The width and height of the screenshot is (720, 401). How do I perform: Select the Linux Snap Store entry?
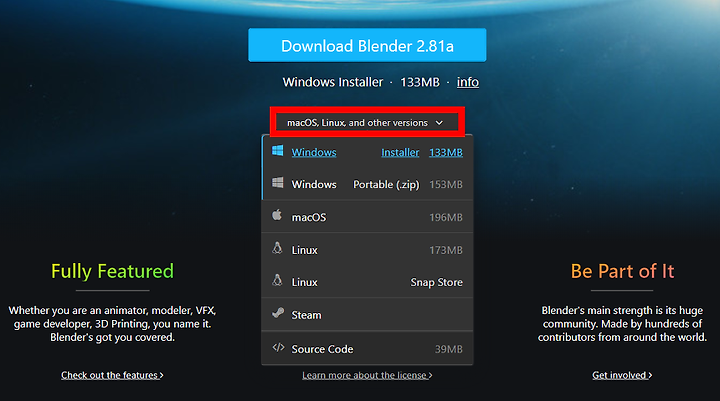click(367, 282)
